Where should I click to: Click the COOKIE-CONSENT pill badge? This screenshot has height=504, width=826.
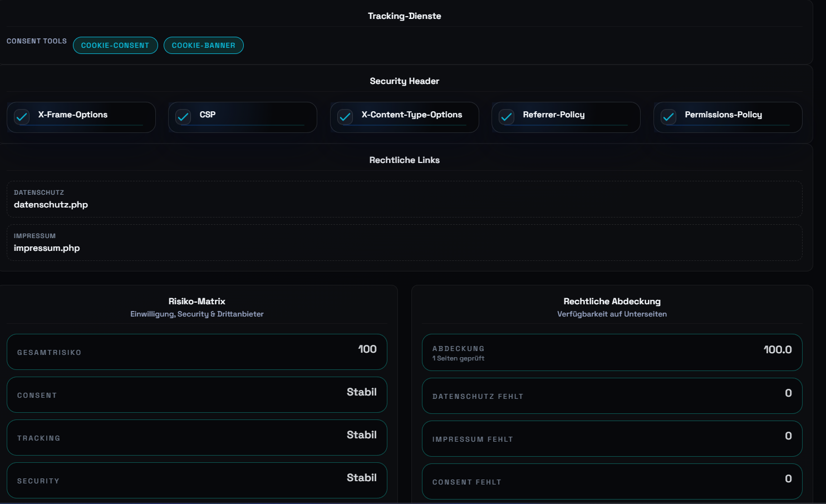tap(115, 45)
